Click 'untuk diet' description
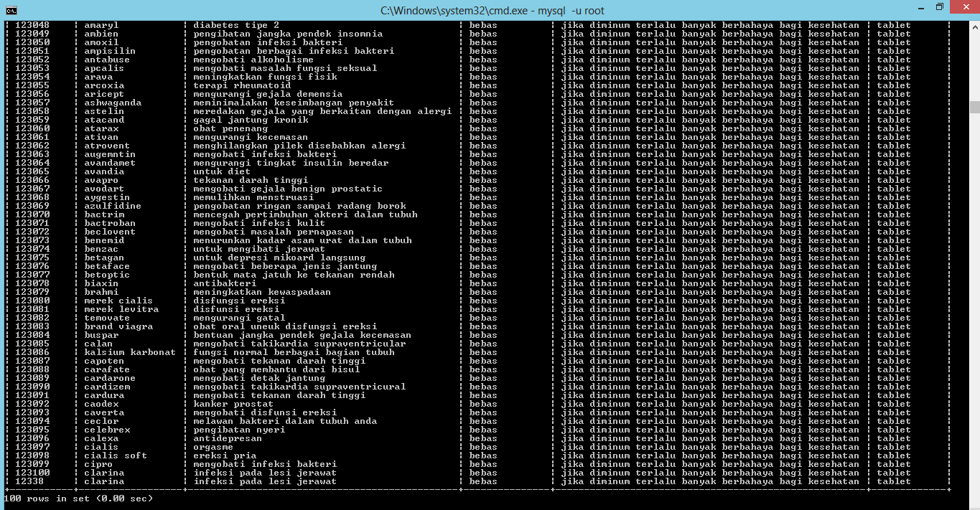980x510 pixels. point(222,171)
